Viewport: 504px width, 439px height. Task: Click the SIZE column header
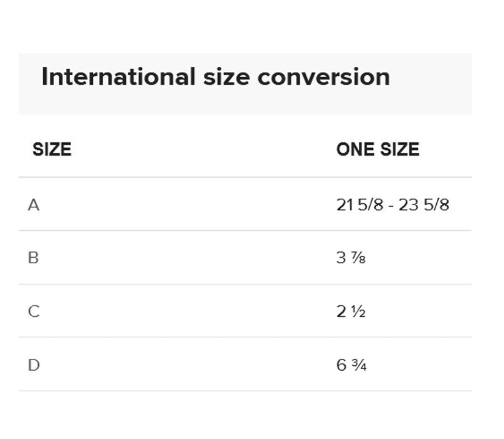(x=52, y=150)
